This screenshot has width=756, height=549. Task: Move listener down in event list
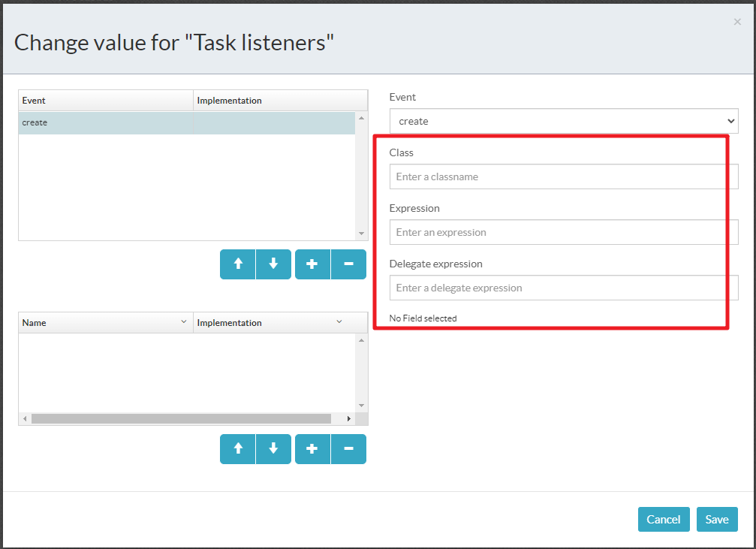(273, 264)
